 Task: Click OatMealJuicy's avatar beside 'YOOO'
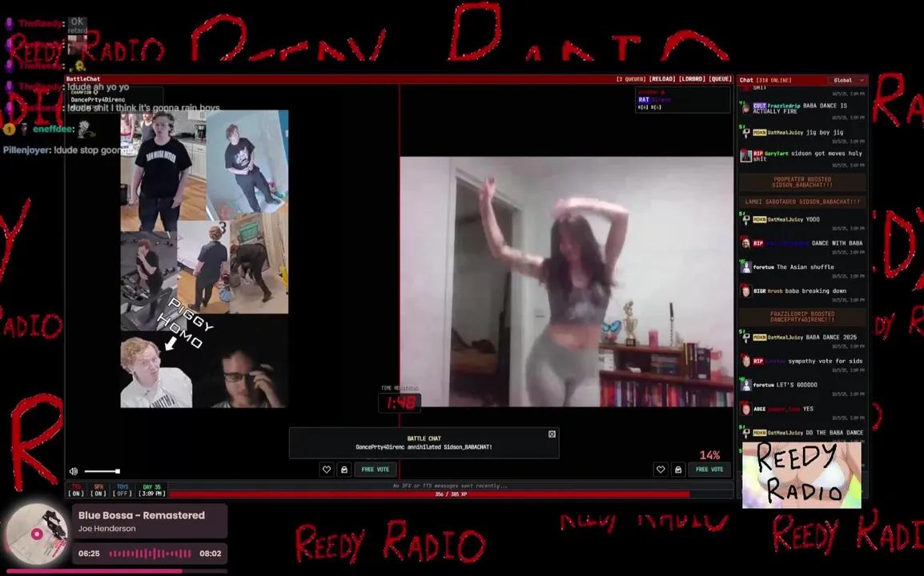[746, 220]
